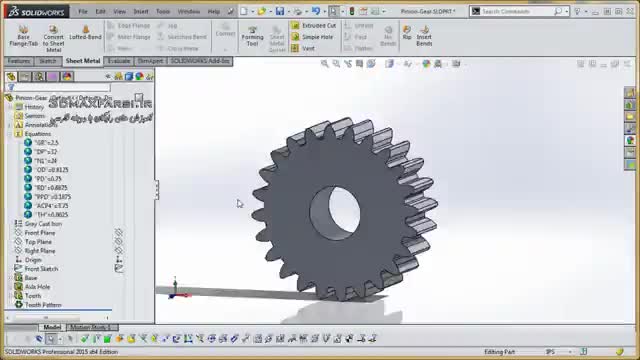The image size is (640, 360).
Task: Switch to the Evaluate tab
Action: (x=119, y=61)
